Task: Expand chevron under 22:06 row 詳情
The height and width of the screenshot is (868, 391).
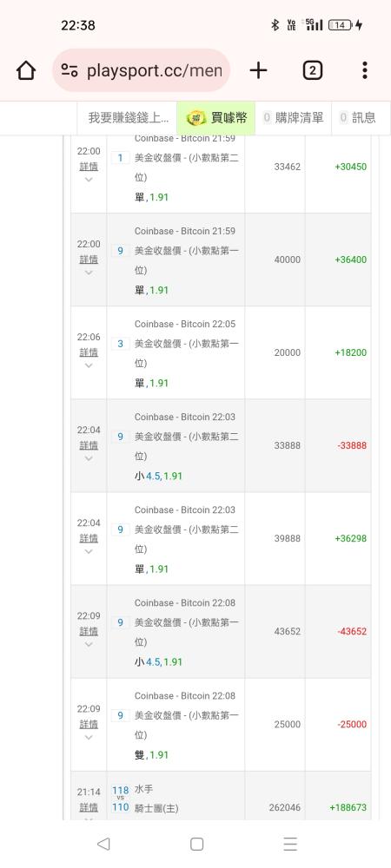Action: pyautogui.click(x=89, y=365)
